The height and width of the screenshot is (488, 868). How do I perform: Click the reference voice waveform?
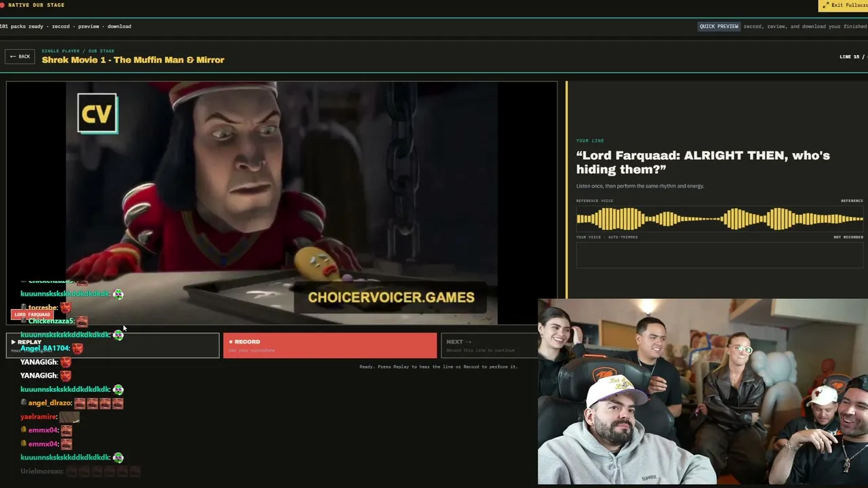(x=719, y=219)
